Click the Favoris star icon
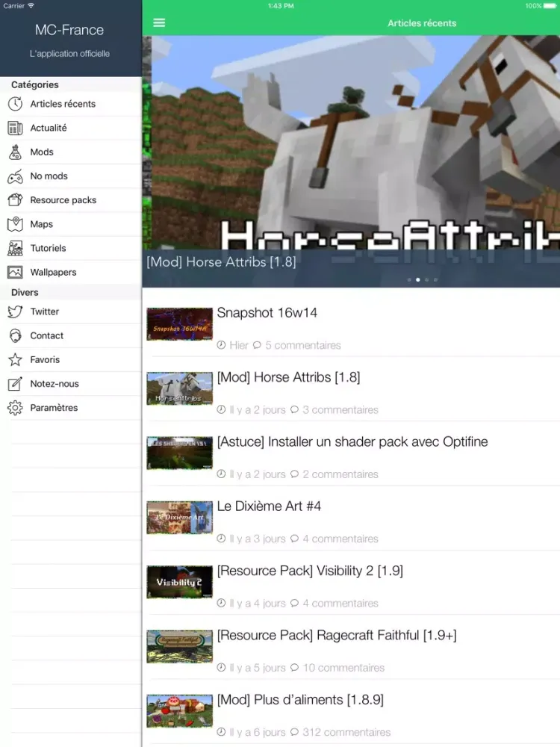560x747 pixels. (15, 360)
